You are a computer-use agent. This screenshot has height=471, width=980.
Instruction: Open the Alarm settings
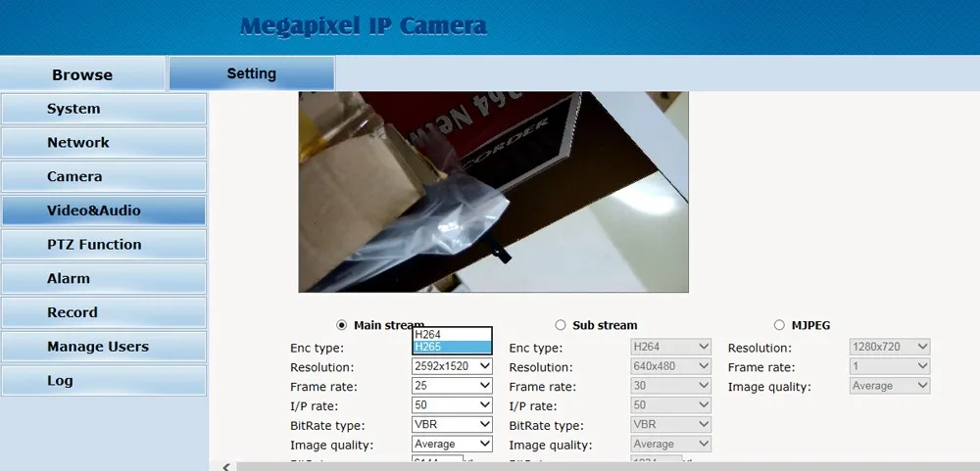104,279
